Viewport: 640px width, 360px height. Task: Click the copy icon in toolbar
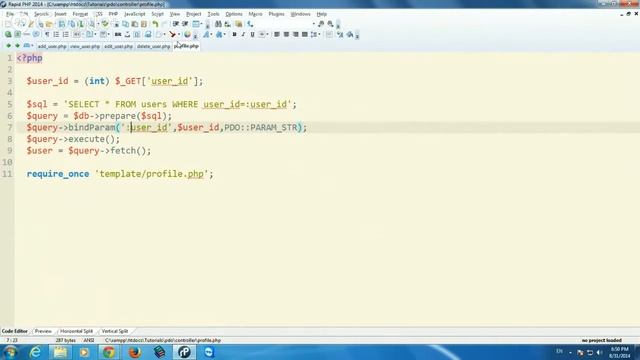pyautogui.click(x=125, y=24)
